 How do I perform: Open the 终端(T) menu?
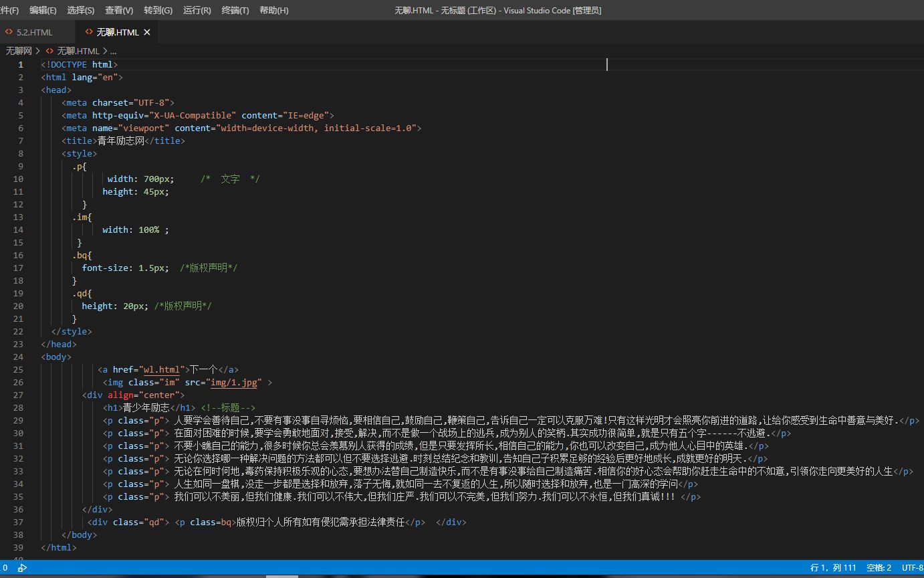(235, 10)
